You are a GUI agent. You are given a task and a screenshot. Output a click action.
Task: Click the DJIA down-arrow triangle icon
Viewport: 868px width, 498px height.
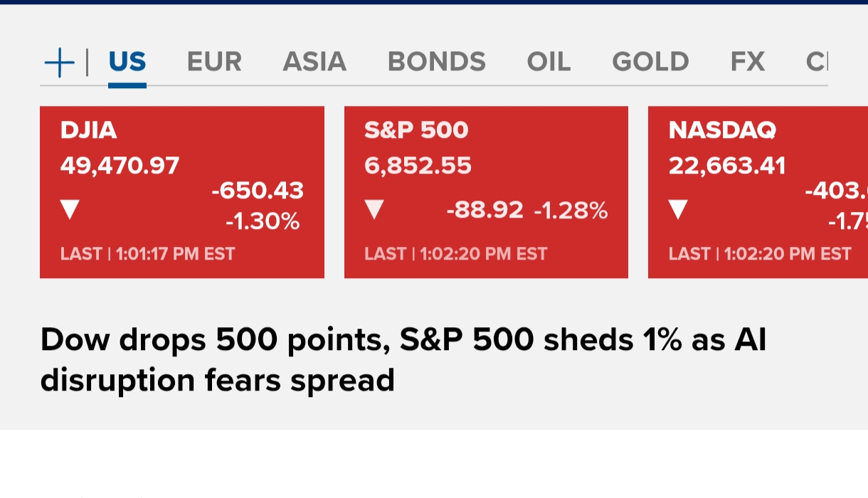[x=70, y=209]
